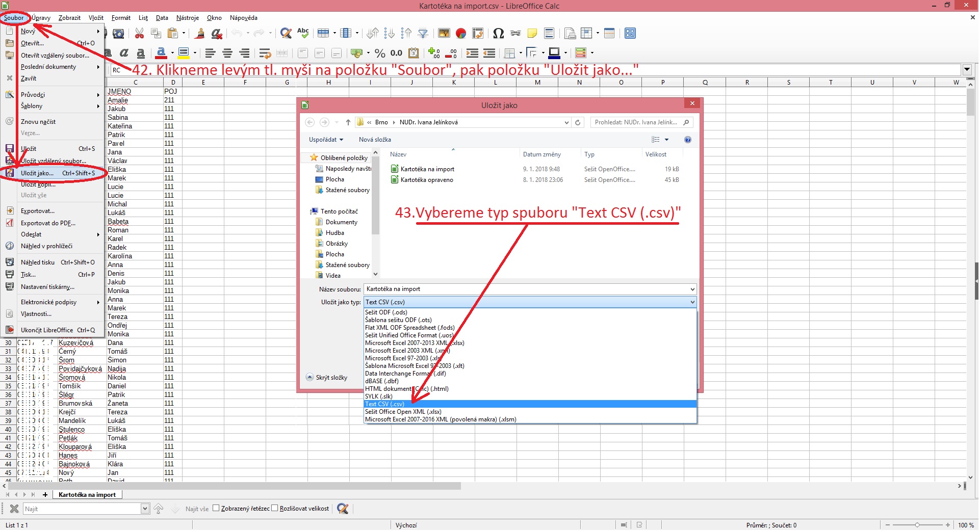Open the Formát menu
This screenshot has width=980, height=531.
121,18
